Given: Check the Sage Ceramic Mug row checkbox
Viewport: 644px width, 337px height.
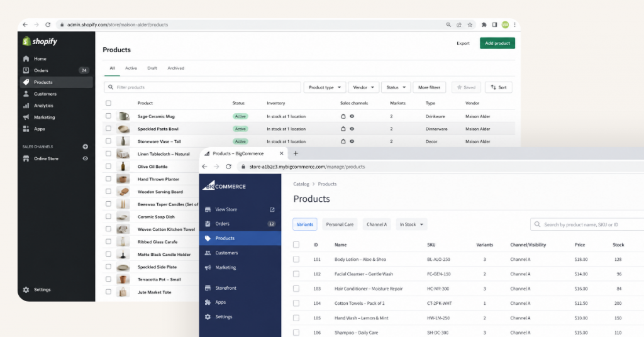Looking at the screenshot, I should pyautogui.click(x=108, y=116).
